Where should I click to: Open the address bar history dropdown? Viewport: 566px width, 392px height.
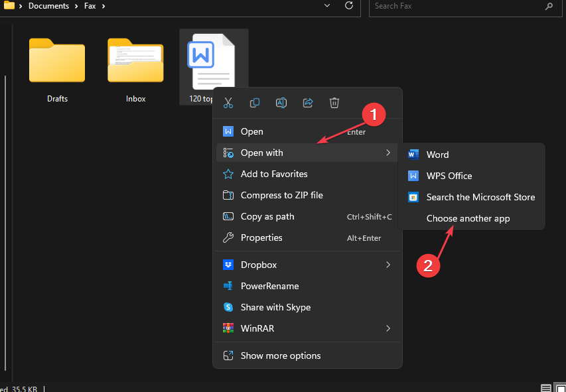click(326, 5)
